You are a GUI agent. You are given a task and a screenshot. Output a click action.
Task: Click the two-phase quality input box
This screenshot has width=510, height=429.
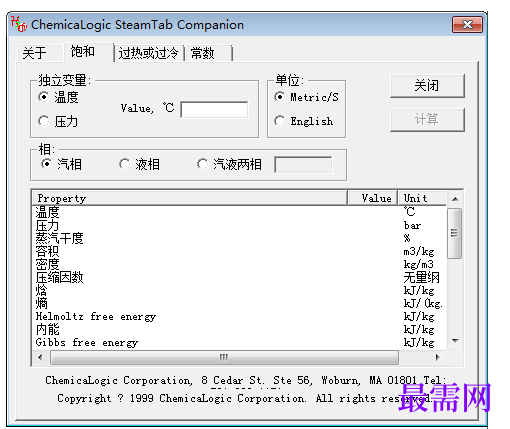pos(303,165)
